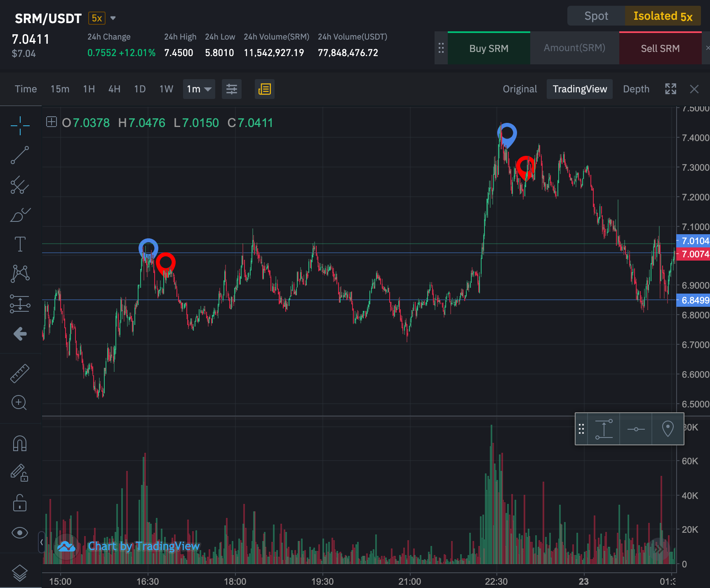Click the yellow order display icon

(x=265, y=89)
